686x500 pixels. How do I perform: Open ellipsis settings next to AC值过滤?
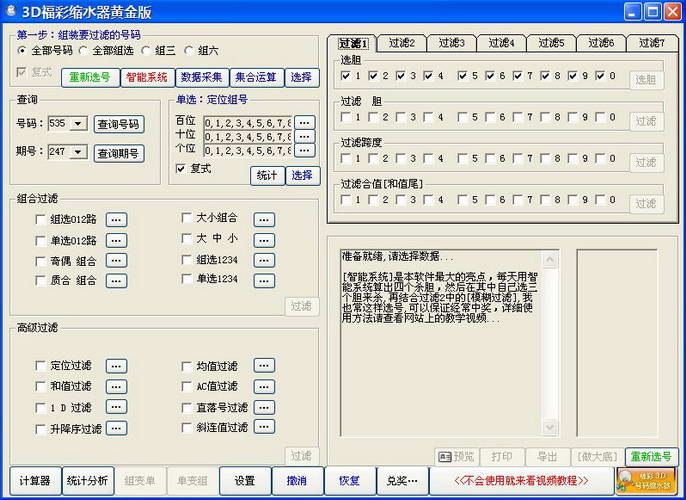coord(264,387)
